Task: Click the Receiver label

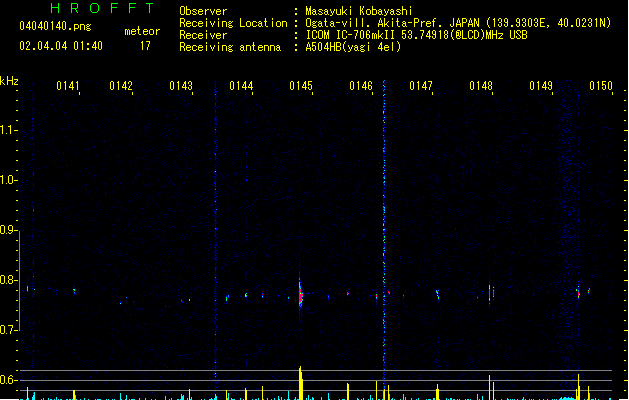Action: click(x=203, y=35)
